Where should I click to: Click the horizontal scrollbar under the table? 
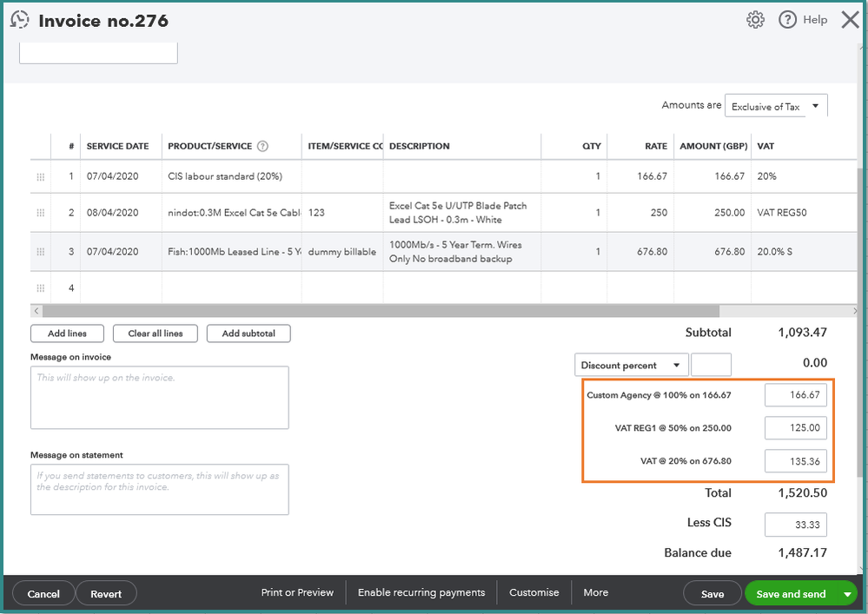coord(381,311)
